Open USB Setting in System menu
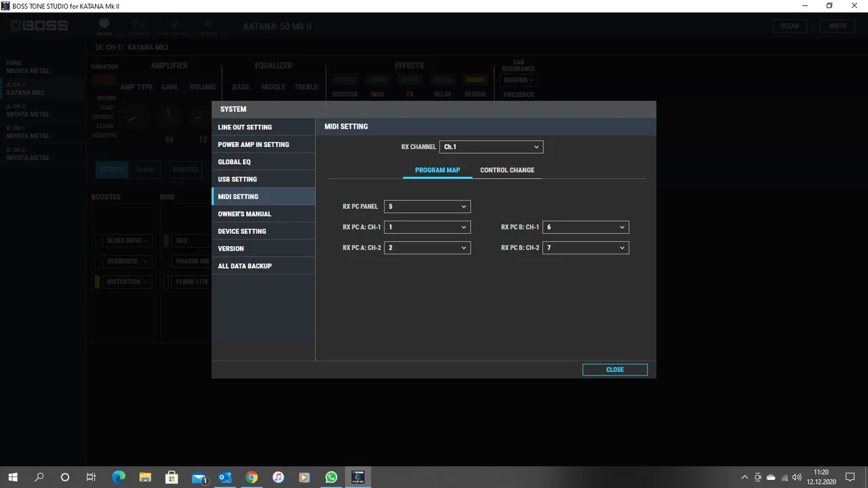Viewport: 868px width, 488px height. 264,180
